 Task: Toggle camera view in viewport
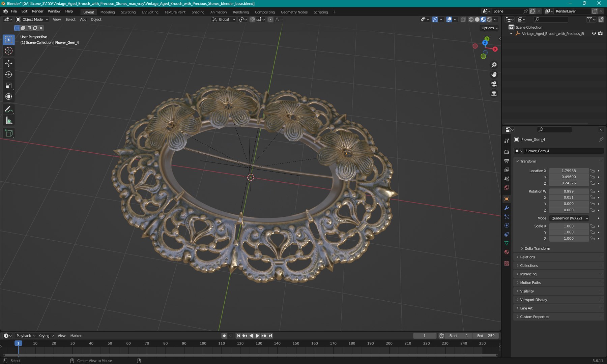494,84
